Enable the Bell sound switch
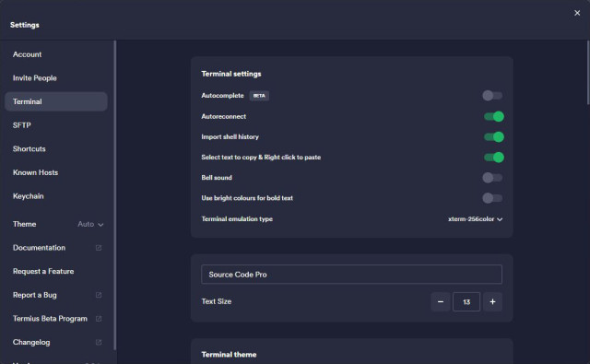Screen dimensions: 590x364 tap(492, 178)
